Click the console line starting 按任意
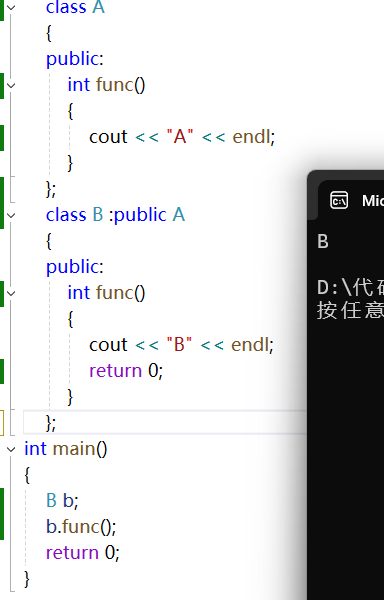 click(x=350, y=310)
